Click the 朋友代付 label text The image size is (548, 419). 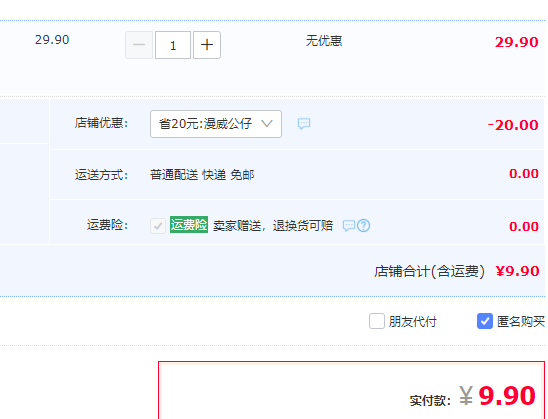(x=412, y=322)
